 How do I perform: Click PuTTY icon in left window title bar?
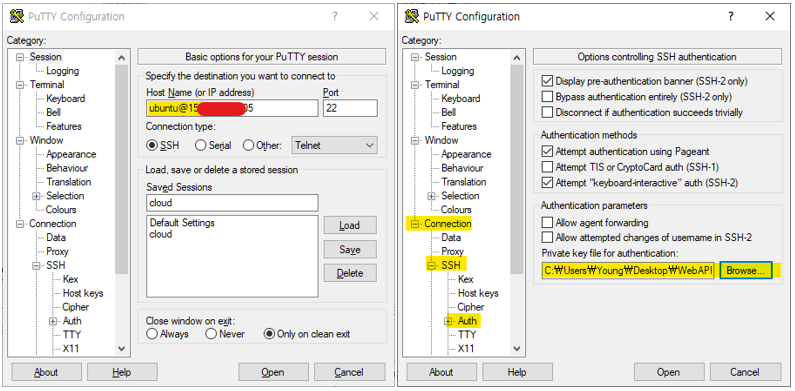pos(17,16)
